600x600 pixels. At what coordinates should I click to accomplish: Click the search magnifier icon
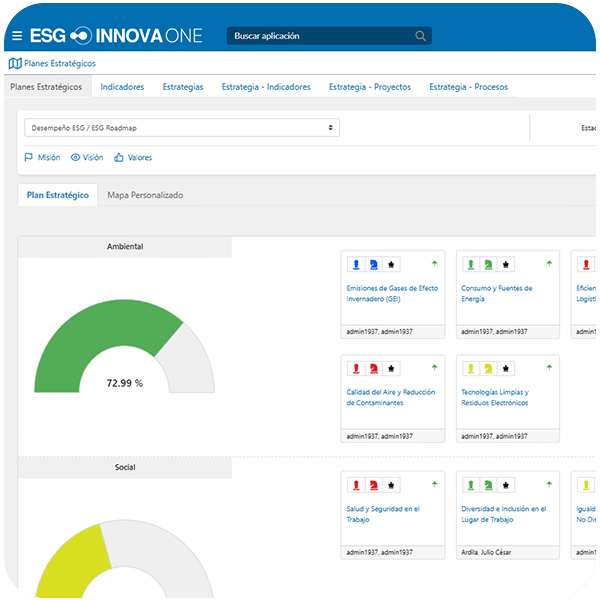[x=420, y=36]
